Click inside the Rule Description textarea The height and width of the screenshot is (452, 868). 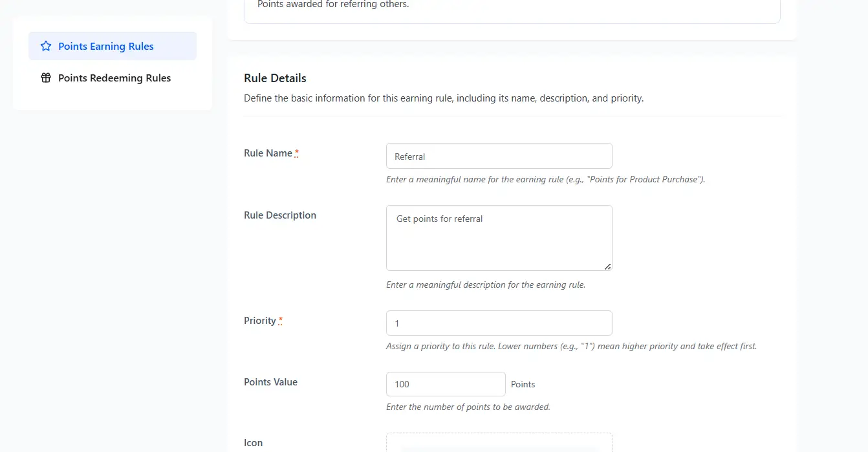[x=499, y=238]
